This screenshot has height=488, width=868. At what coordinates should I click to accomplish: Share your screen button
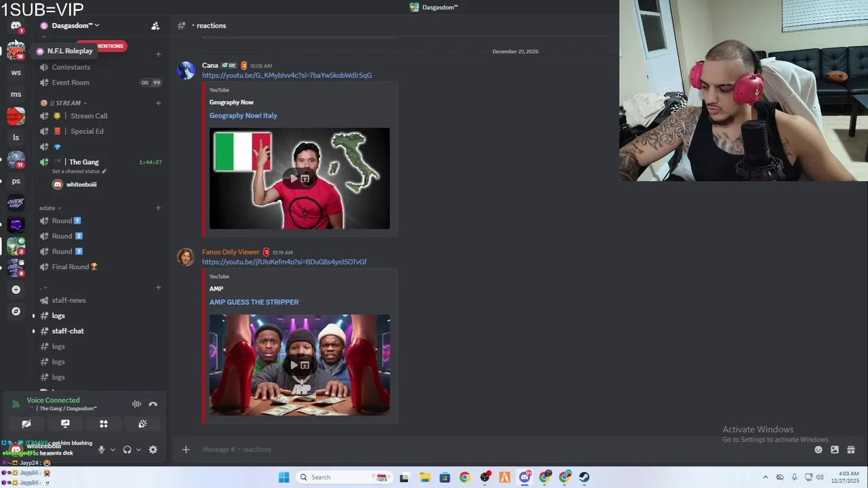tap(65, 424)
